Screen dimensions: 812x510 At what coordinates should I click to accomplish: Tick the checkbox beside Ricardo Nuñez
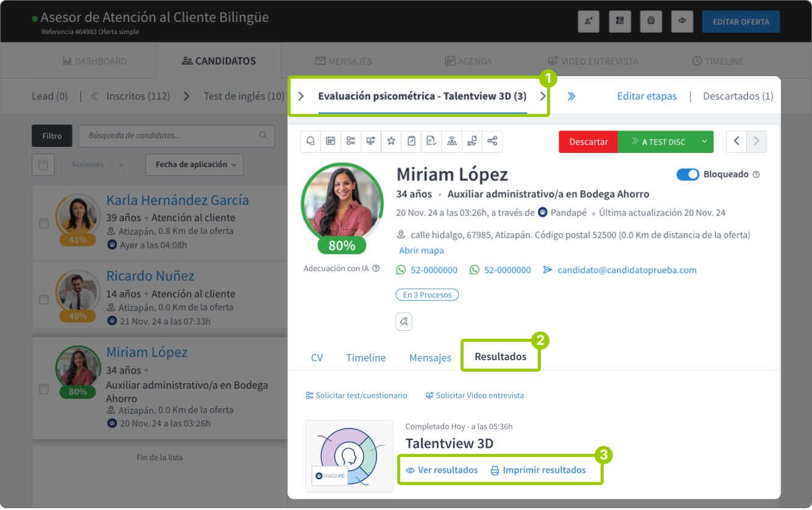point(44,300)
